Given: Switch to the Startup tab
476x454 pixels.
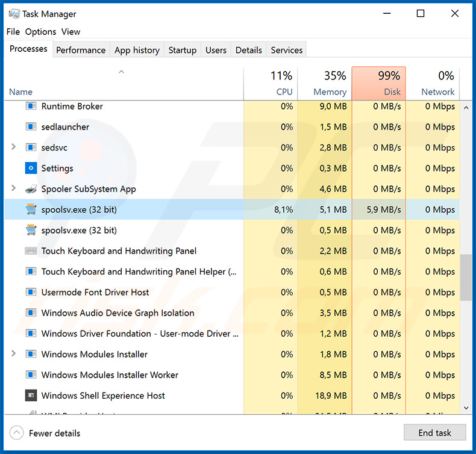Looking at the screenshot, I should pos(183,50).
